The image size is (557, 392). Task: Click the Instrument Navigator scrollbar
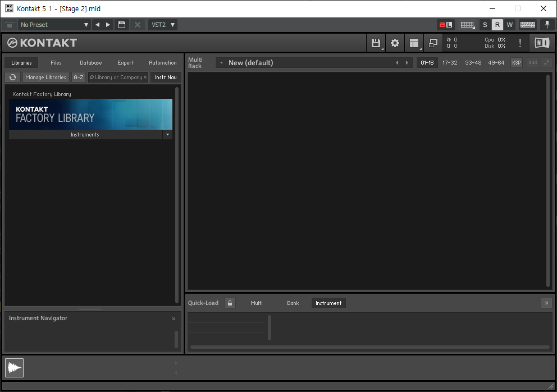pos(176,339)
